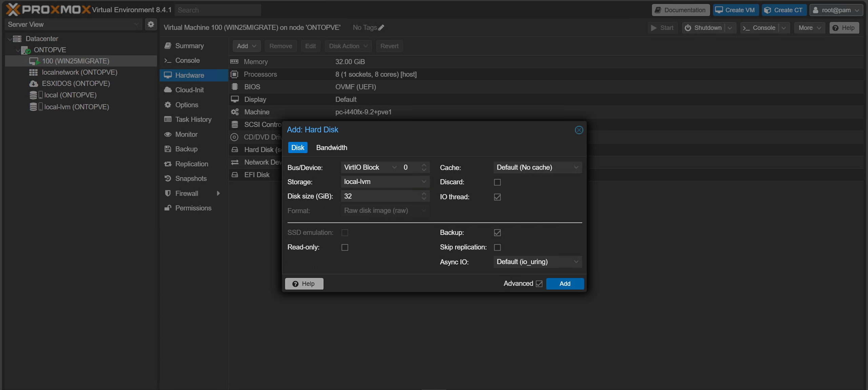Open the Console dropdown arrow in toolbar
The height and width of the screenshot is (390, 868).
coord(784,28)
